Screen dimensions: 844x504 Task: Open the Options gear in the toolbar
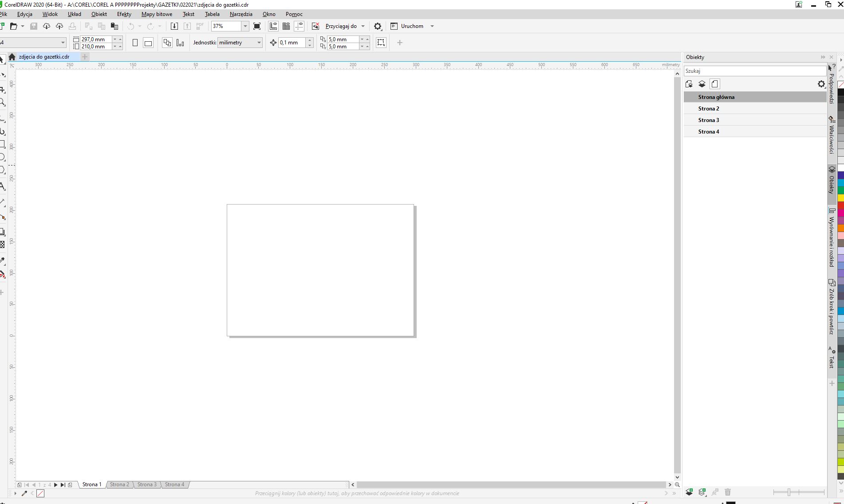pos(378,26)
